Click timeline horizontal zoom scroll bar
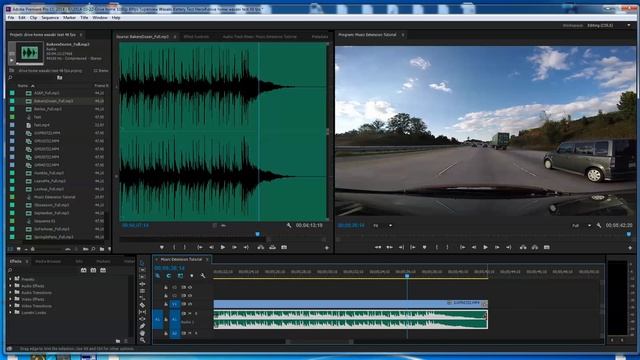Image resolution: width=640 pixels, height=360 pixels. click(x=320, y=342)
